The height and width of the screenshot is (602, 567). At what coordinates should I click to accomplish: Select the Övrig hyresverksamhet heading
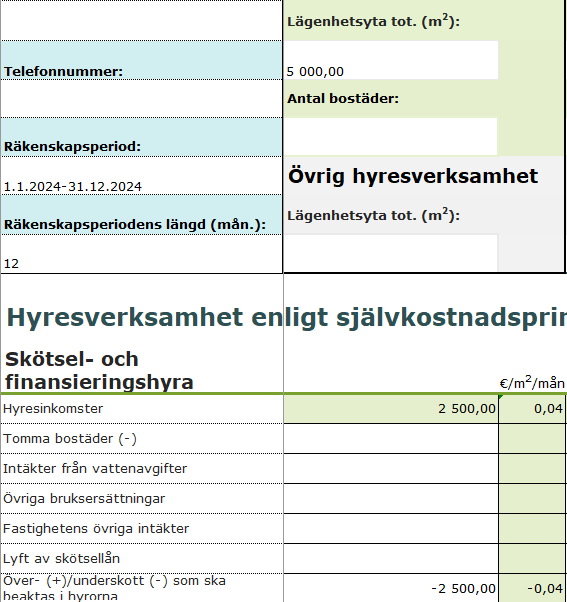(x=413, y=176)
